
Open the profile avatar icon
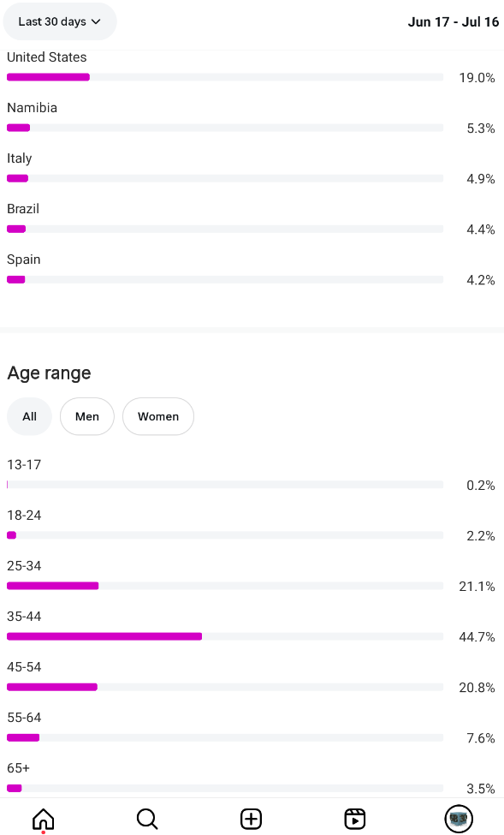(459, 819)
